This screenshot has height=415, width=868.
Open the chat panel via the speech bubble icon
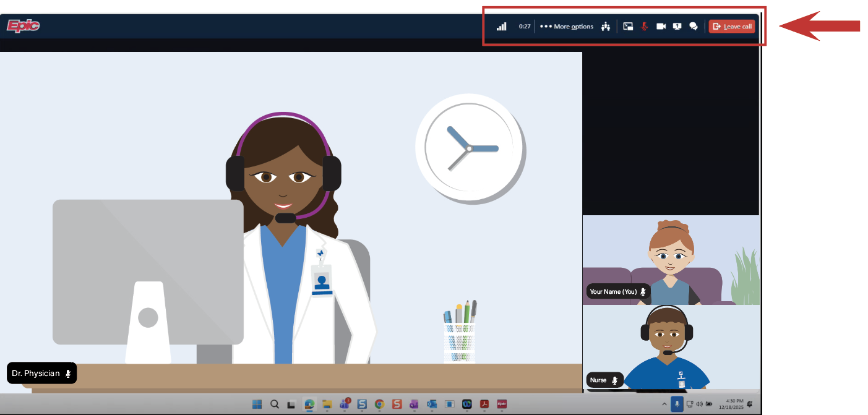pyautogui.click(x=694, y=26)
